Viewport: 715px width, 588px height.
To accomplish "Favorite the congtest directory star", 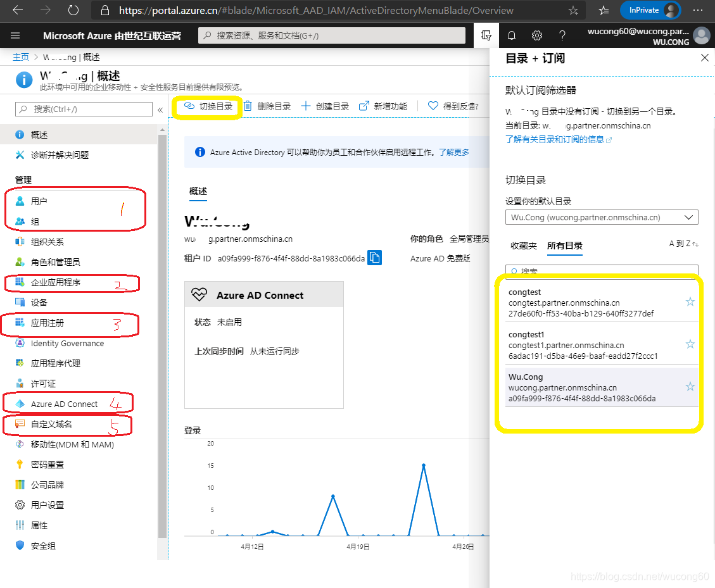I will 690,302.
